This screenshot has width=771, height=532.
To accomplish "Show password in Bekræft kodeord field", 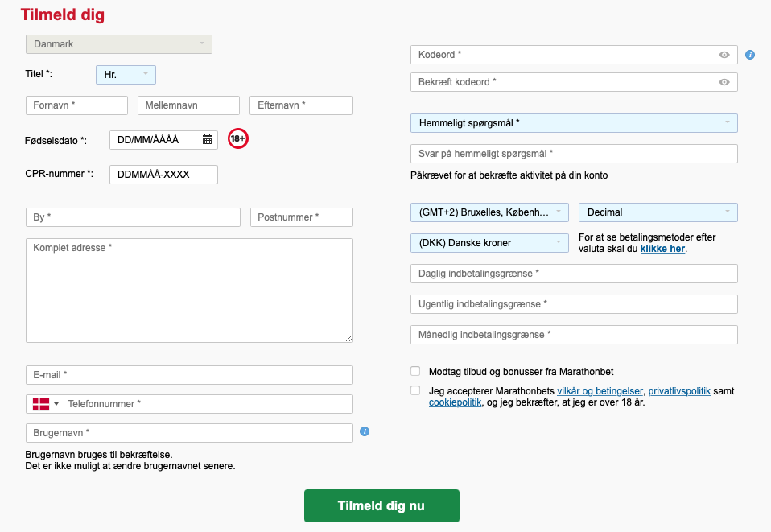I will coord(724,82).
